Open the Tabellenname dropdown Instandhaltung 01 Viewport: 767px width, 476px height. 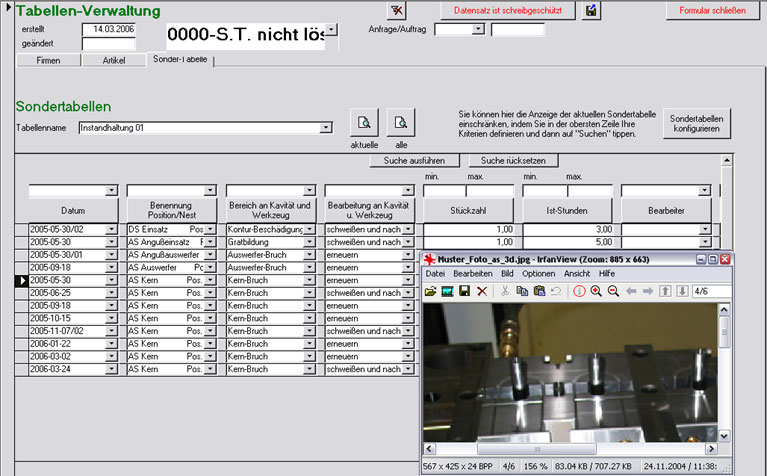(x=326, y=128)
